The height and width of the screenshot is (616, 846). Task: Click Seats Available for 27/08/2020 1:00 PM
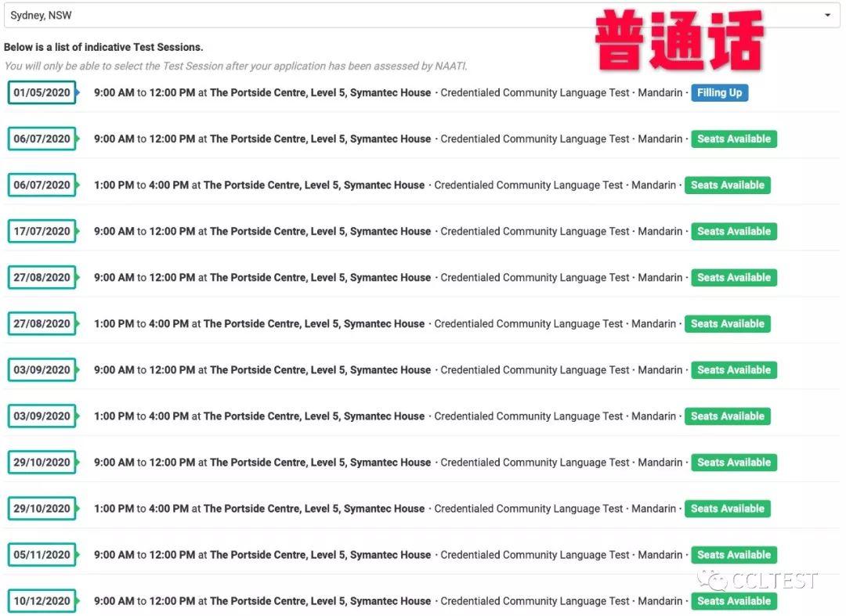(727, 324)
